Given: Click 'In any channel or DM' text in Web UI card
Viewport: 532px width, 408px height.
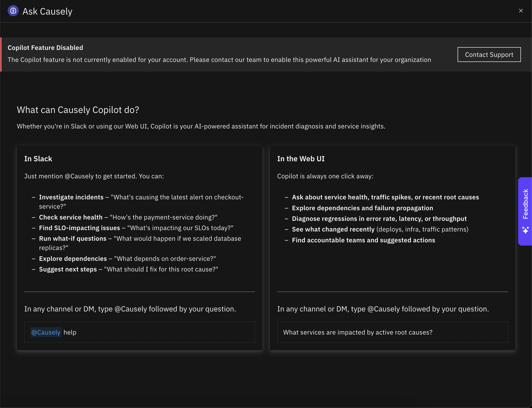Looking at the screenshot, I should click(x=383, y=309).
